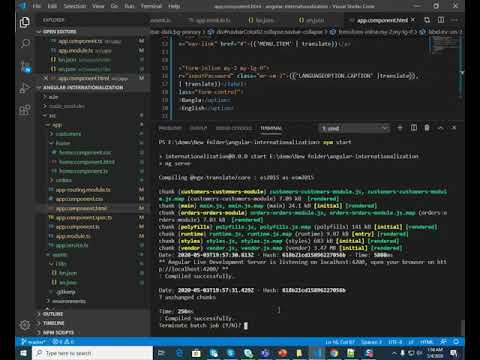
Task: Split the terminal panel
Action: 414,128
